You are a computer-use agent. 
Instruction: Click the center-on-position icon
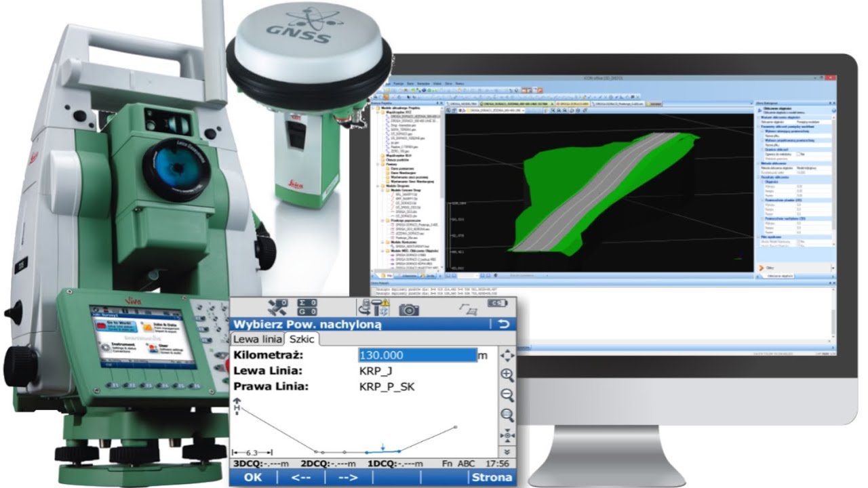coord(507,434)
